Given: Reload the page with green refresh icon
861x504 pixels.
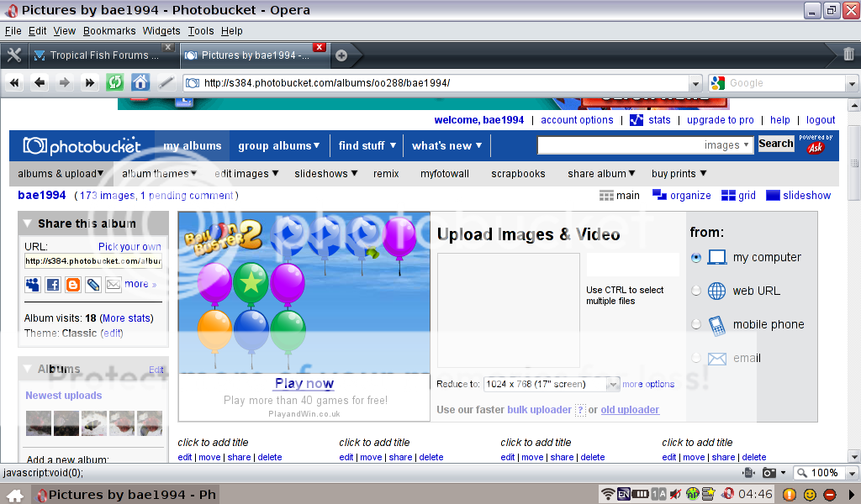Looking at the screenshot, I should tap(114, 83).
